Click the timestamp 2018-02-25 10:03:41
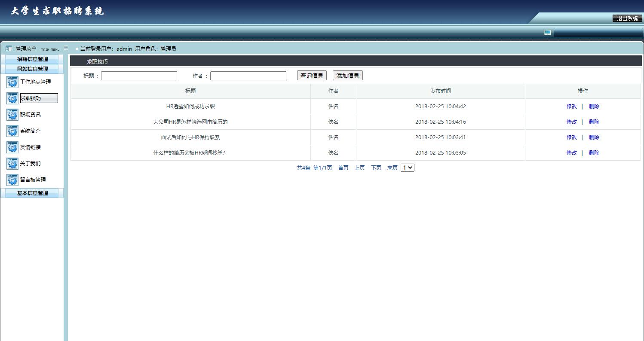Viewport: 644px width, 341px height. tap(441, 137)
